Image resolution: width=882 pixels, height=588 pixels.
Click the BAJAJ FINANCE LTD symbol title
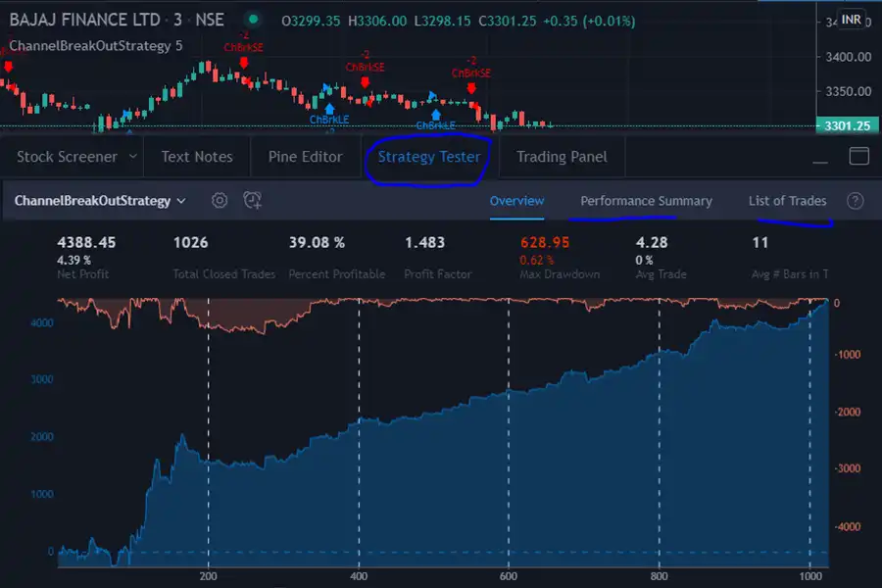(x=85, y=21)
